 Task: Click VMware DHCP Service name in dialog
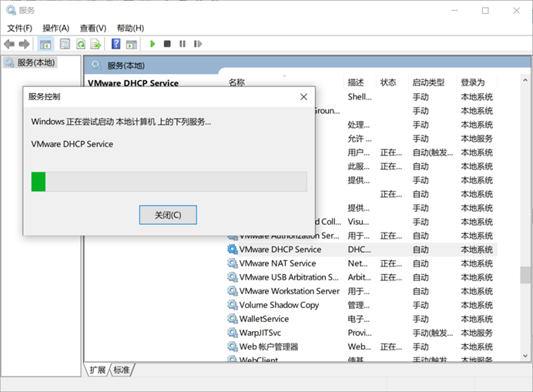[x=72, y=144]
